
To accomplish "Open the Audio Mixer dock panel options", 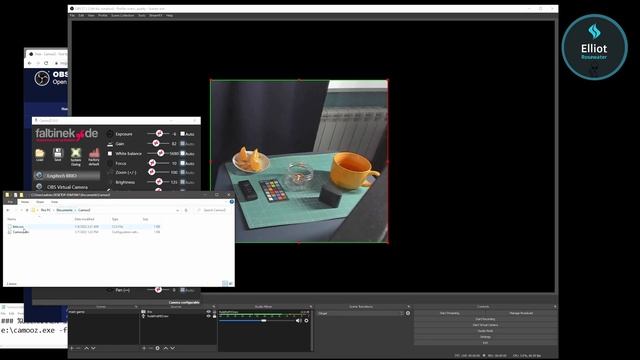I will 311,307.
